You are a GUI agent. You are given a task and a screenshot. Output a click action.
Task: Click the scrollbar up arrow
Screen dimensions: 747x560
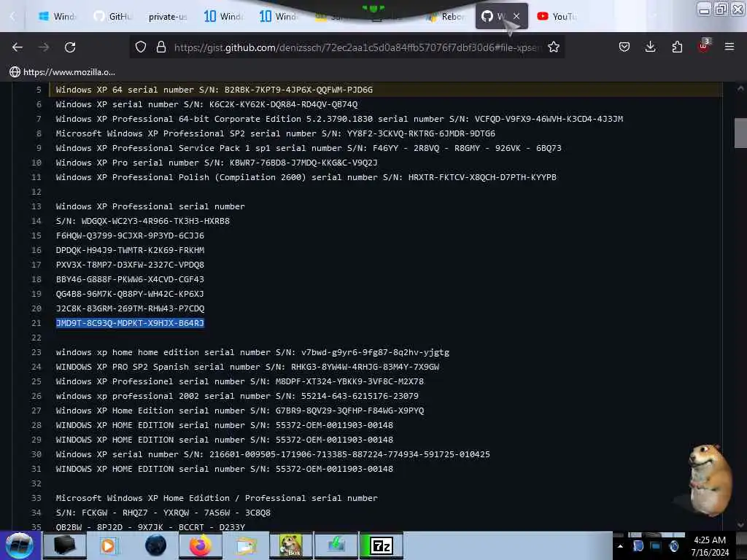[x=740, y=88]
